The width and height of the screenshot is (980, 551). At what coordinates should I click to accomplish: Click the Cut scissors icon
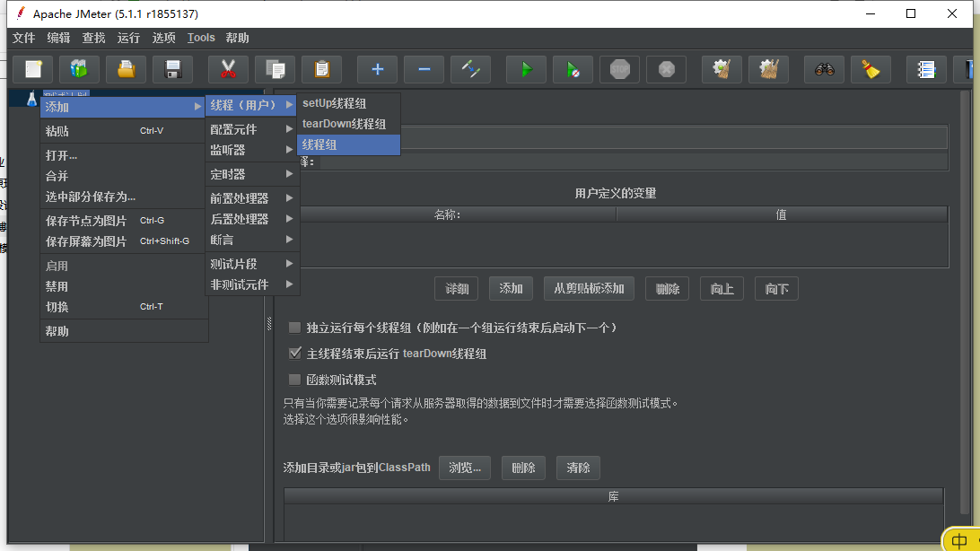point(228,69)
